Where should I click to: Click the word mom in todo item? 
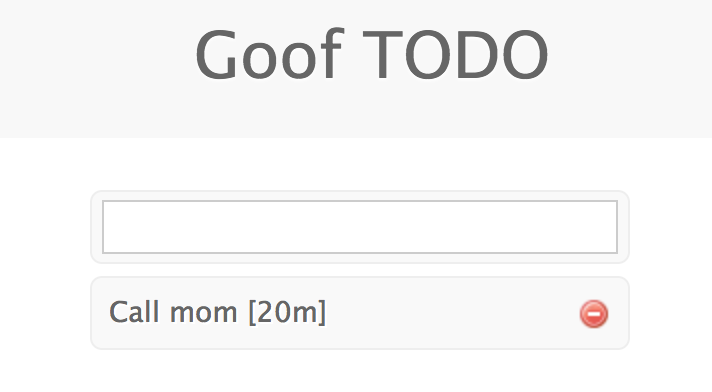[203, 314]
